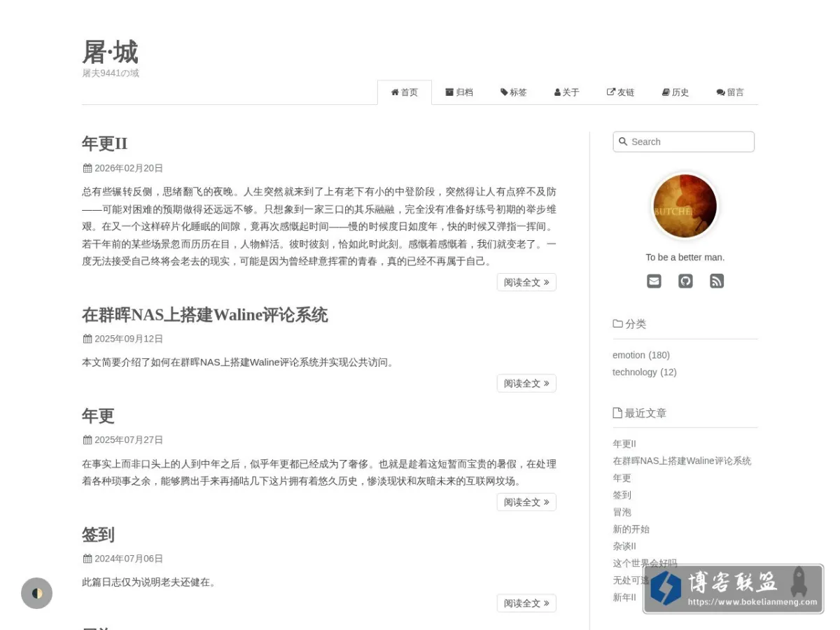
Task: Open the 签到 post heading in the main list
Action: [x=98, y=535]
